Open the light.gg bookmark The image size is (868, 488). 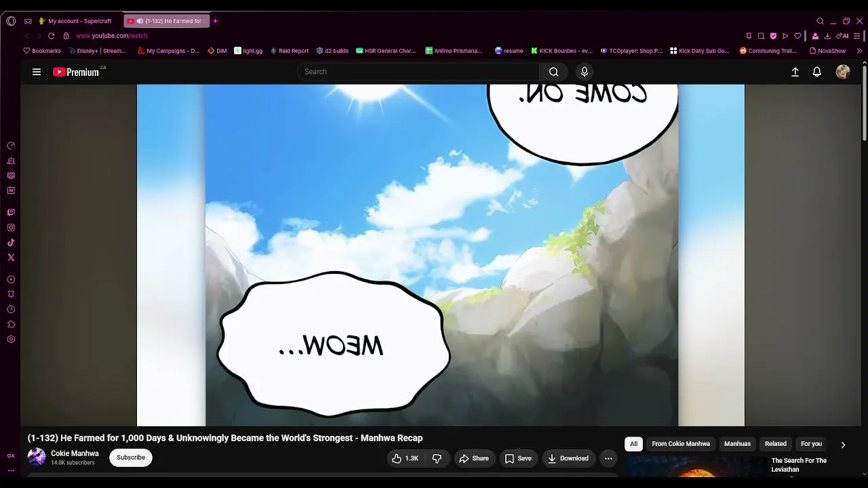(248, 51)
